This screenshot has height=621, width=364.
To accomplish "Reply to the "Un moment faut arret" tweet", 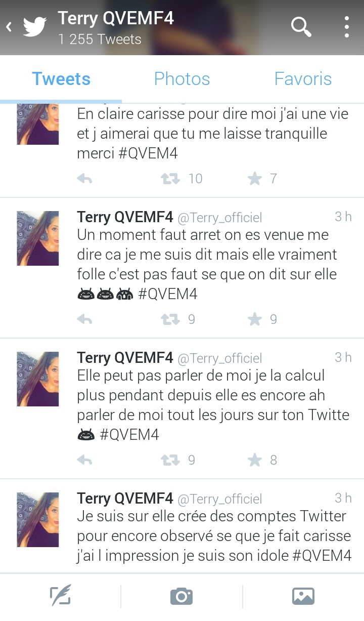I will point(84,319).
